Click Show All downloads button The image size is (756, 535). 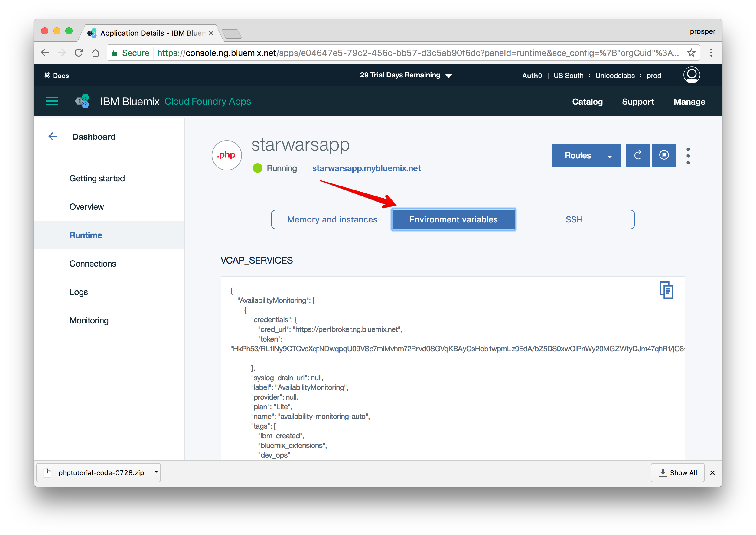(x=677, y=473)
